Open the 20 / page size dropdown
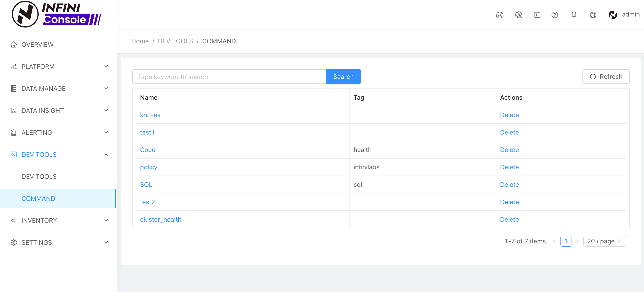The height and width of the screenshot is (292, 644). (604, 241)
